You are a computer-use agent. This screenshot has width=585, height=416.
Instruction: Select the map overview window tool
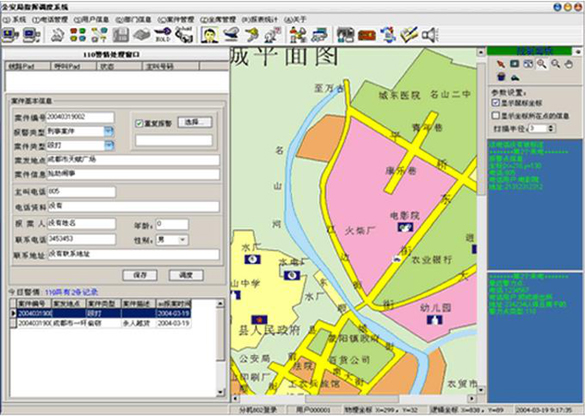[528, 64]
